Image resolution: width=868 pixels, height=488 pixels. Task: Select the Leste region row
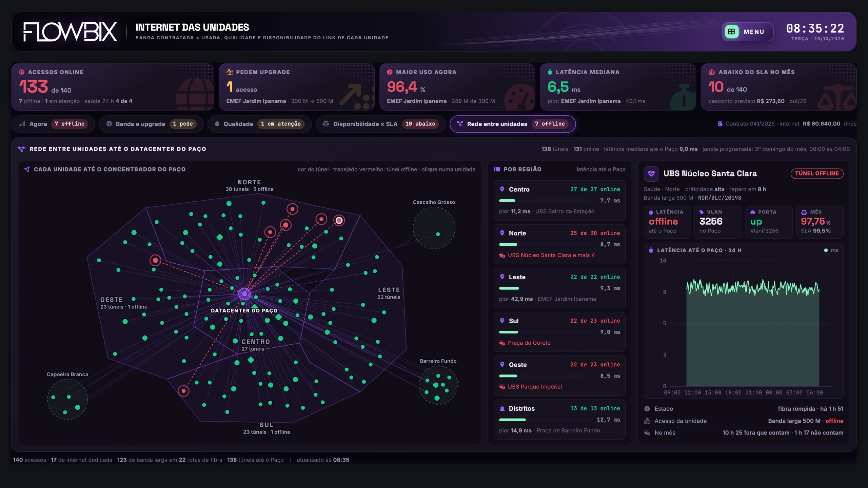tap(559, 288)
